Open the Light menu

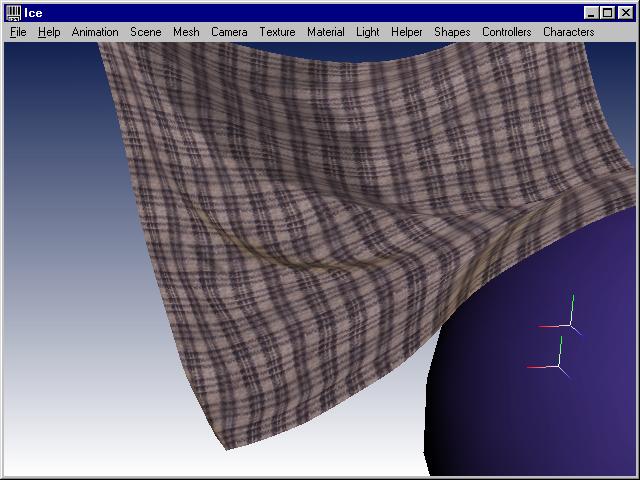(367, 32)
